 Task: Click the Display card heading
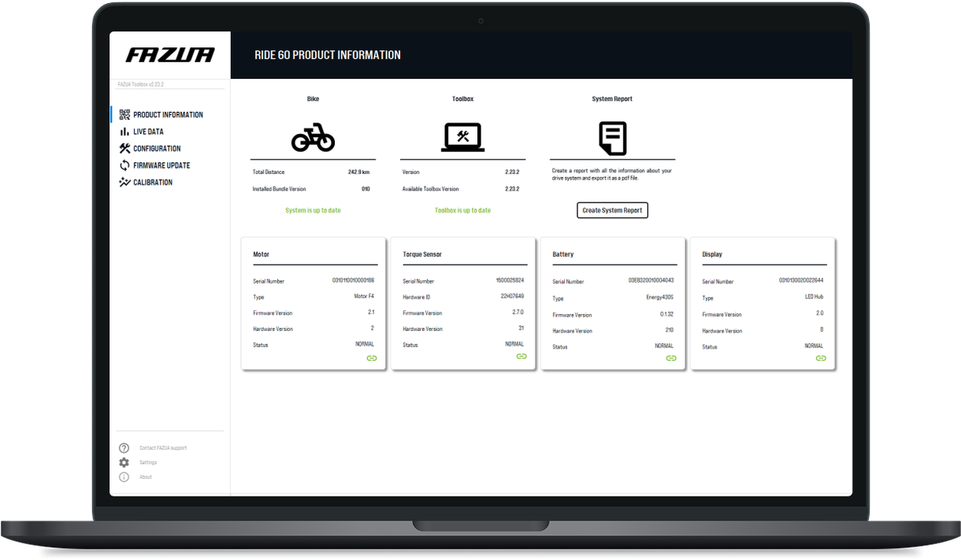[x=712, y=254]
